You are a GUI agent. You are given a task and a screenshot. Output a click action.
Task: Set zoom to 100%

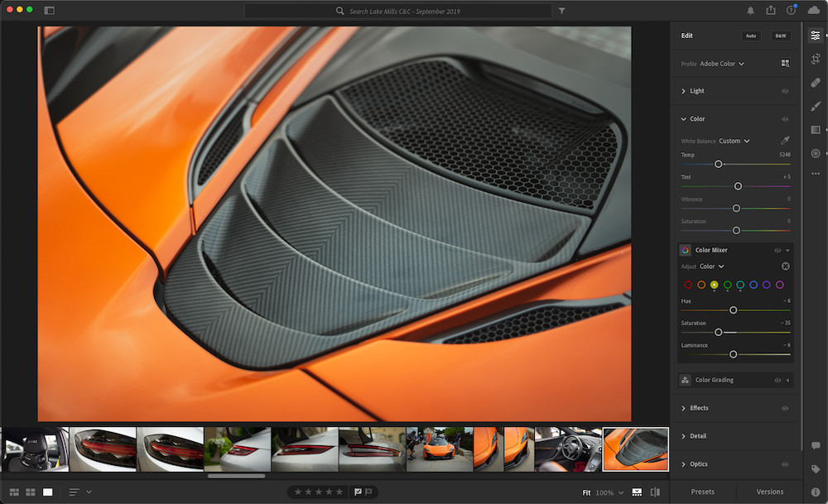click(x=604, y=492)
